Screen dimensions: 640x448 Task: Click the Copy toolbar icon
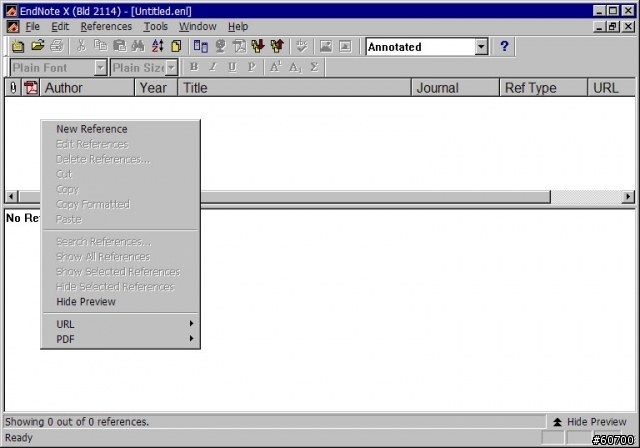point(100,46)
